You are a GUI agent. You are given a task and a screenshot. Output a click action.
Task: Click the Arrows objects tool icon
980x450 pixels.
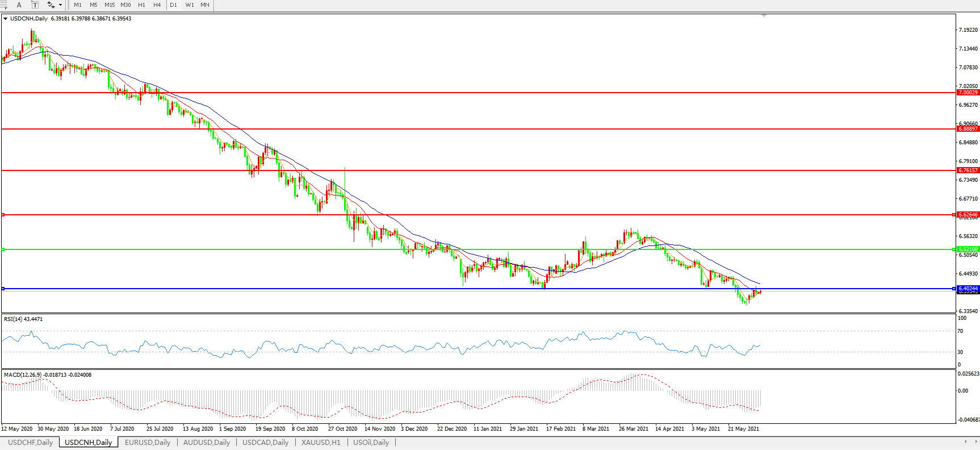[x=51, y=5]
